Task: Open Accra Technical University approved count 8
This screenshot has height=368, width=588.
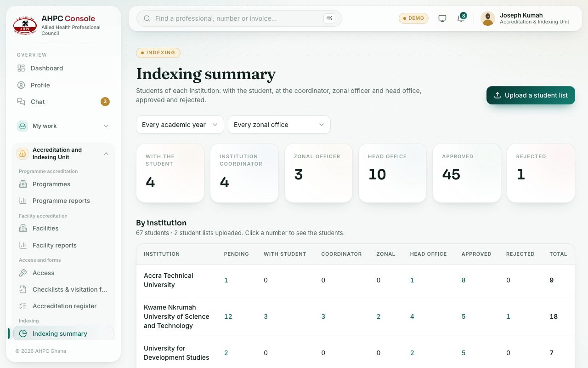Action: tap(464, 280)
